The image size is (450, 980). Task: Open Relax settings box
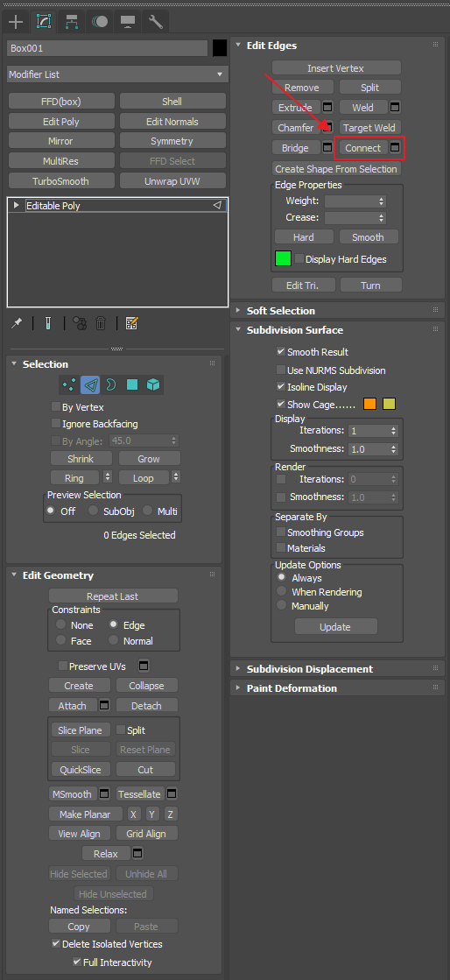click(x=138, y=853)
